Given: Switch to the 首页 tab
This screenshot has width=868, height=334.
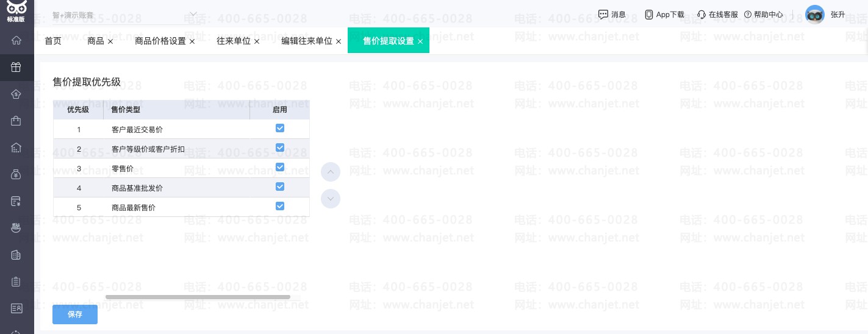Looking at the screenshot, I should coord(53,41).
